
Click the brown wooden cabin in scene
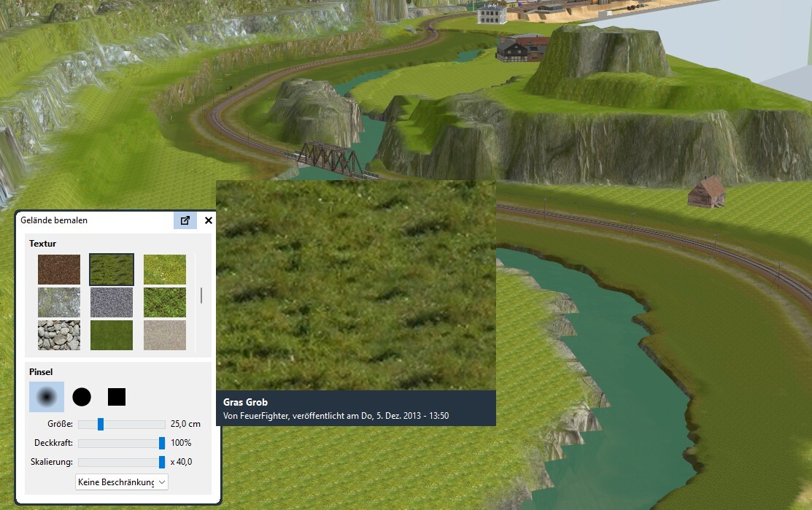pyautogui.click(x=707, y=192)
